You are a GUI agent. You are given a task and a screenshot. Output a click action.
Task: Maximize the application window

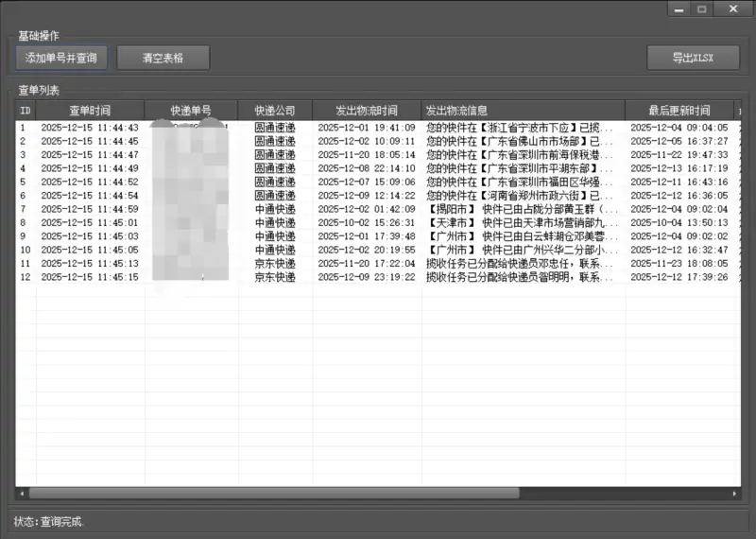click(x=702, y=9)
